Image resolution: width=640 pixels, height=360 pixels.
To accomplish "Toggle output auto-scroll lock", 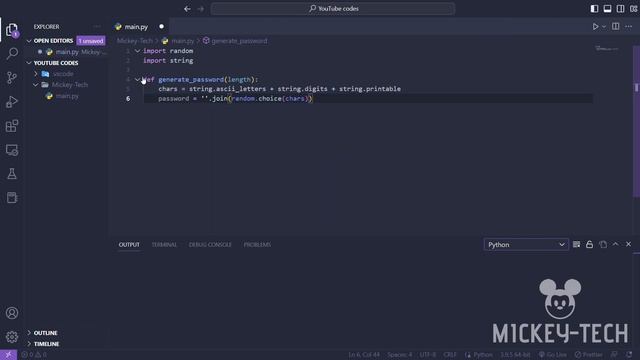I will 589,244.
